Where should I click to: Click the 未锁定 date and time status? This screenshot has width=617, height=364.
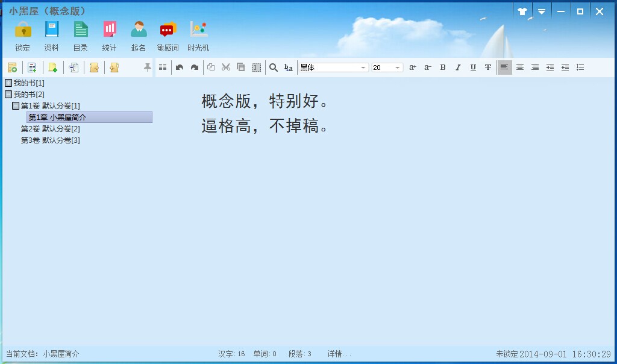click(x=553, y=354)
